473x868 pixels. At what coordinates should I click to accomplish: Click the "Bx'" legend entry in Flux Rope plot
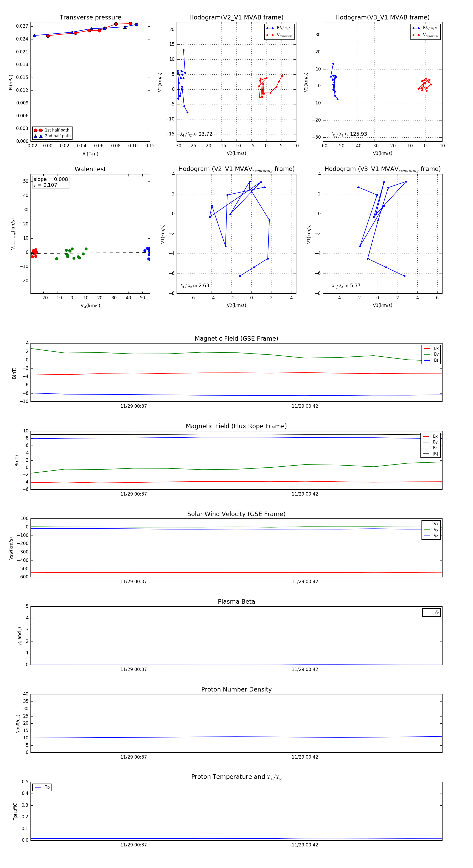coord(431,436)
